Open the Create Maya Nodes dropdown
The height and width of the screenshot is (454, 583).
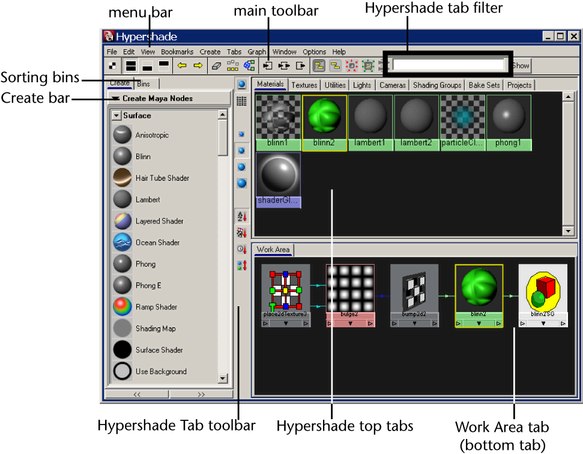[168, 99]
